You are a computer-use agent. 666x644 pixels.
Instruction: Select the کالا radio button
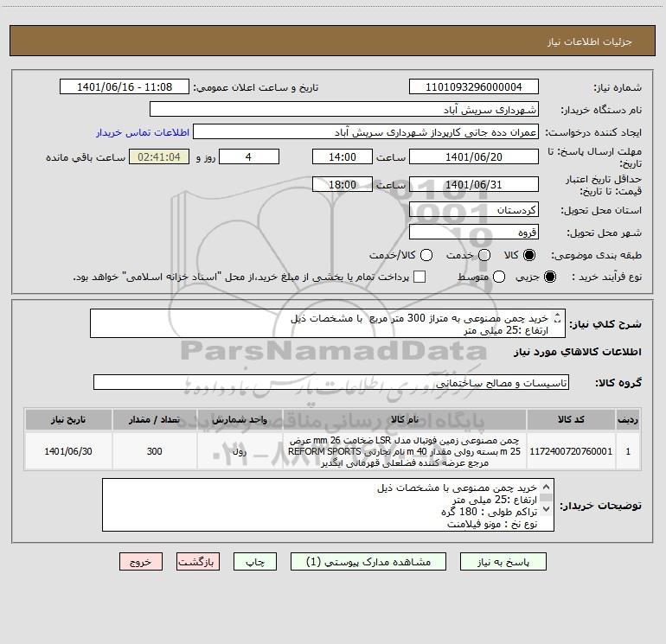tap(529, 255)
